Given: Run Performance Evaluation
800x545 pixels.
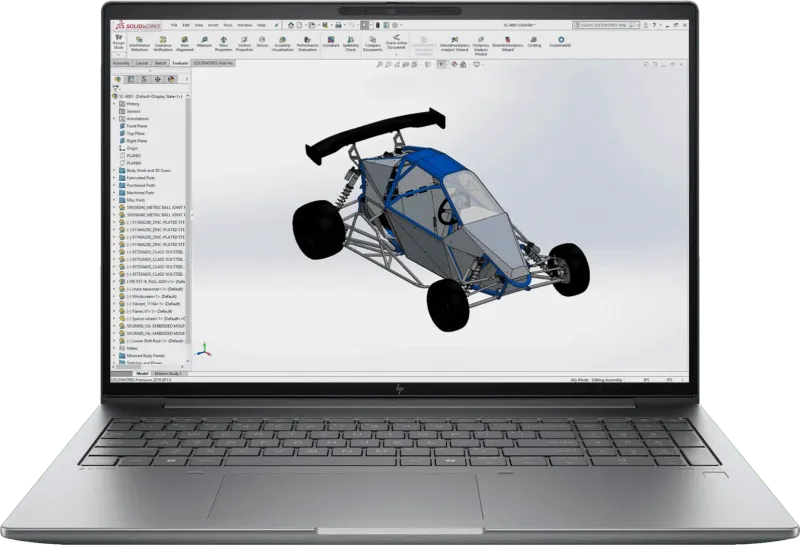Looking at the screenshot, I should click(307, 44).
